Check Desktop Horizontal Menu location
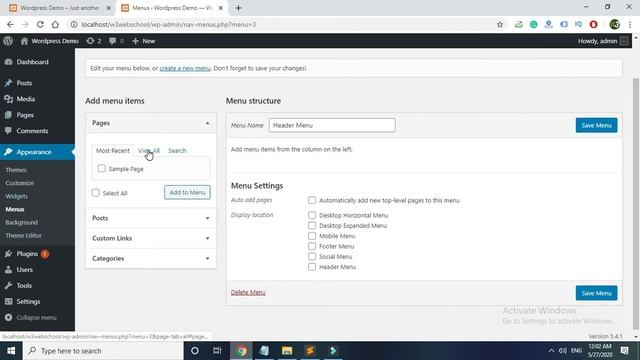 (312, 215)
